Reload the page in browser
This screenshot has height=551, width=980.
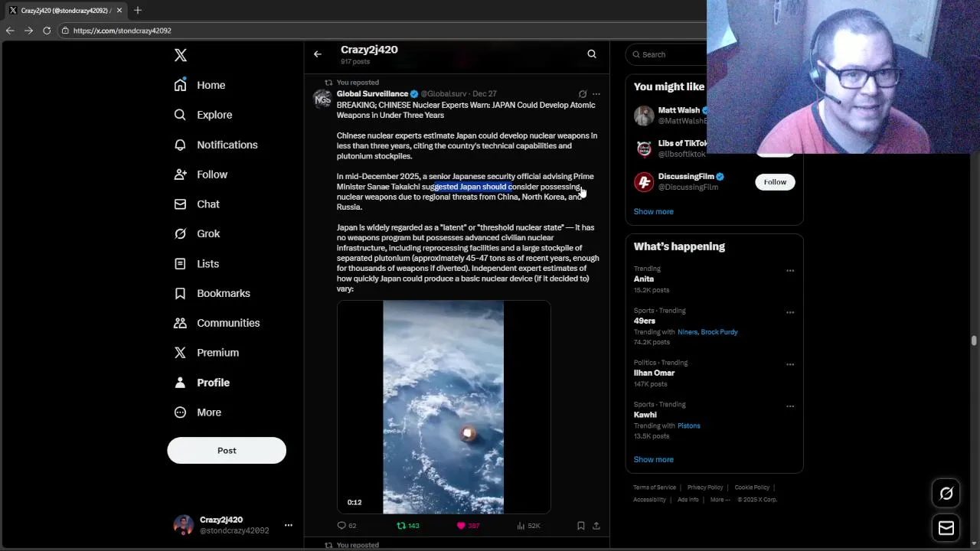(x=47, y=31)
